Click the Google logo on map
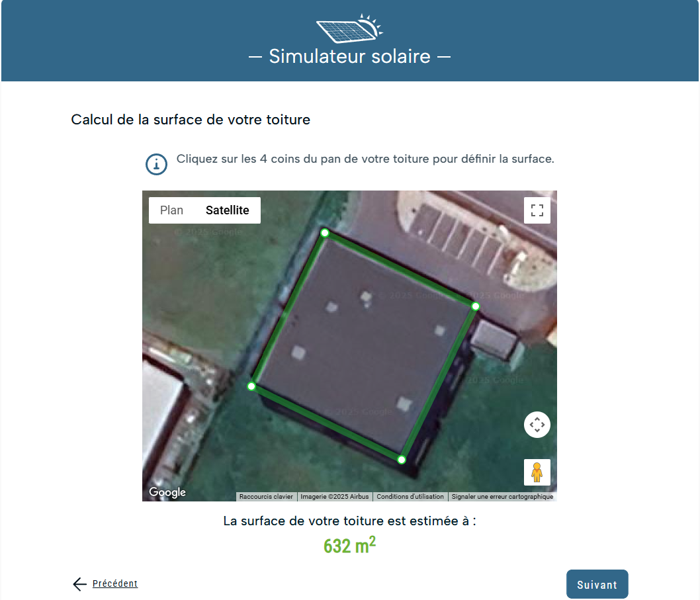This screenshot has width=700, height=600. (167, 492)
